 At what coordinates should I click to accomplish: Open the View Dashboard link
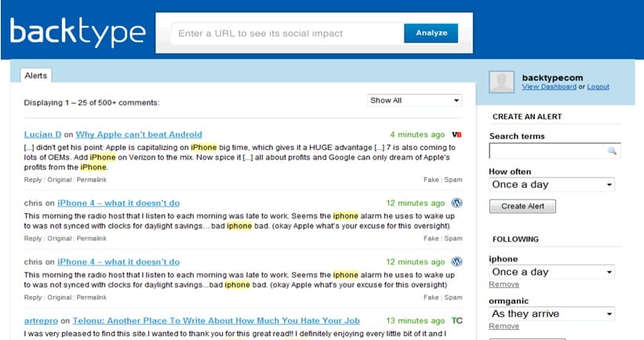click(x=549, y=86)
